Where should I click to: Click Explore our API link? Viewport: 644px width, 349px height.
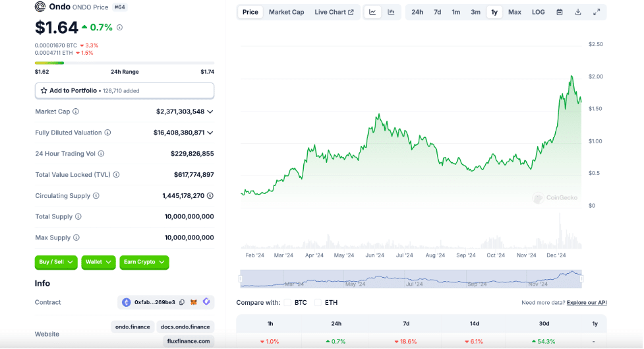coord(587,303)
